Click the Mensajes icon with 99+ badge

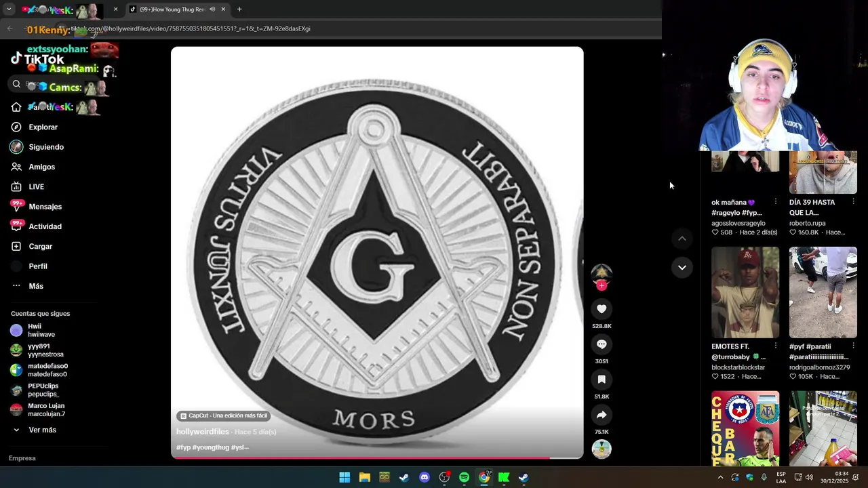[16, 206]
